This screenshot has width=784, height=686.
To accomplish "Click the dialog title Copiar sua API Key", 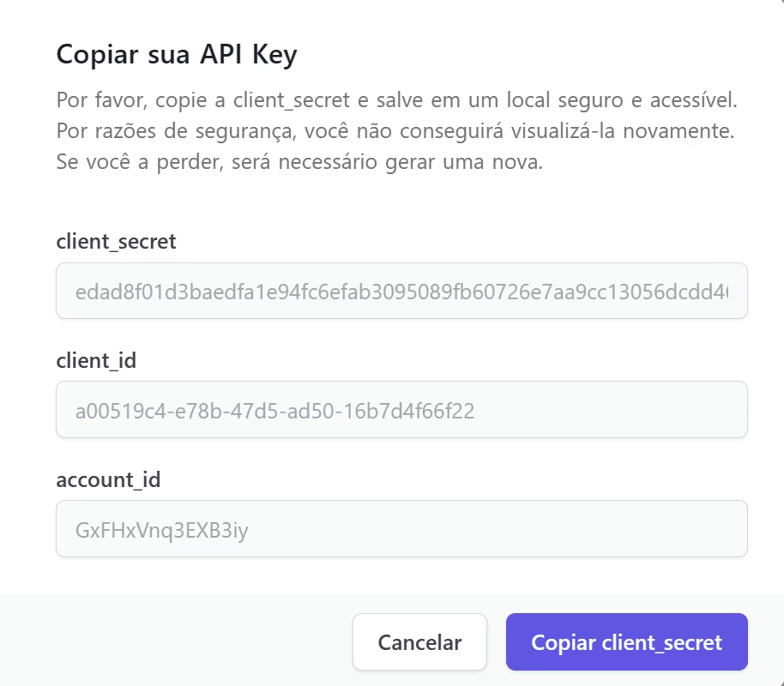I will (177, 54).
